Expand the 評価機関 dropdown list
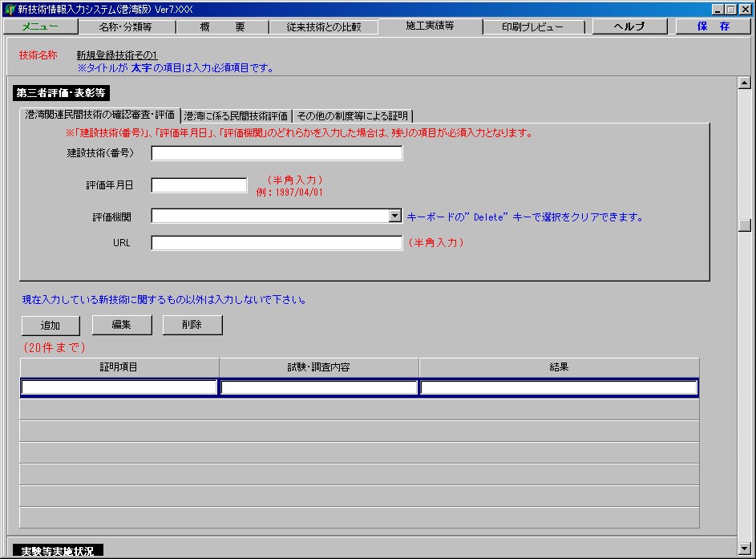756x559 pixels. (394, 216)
